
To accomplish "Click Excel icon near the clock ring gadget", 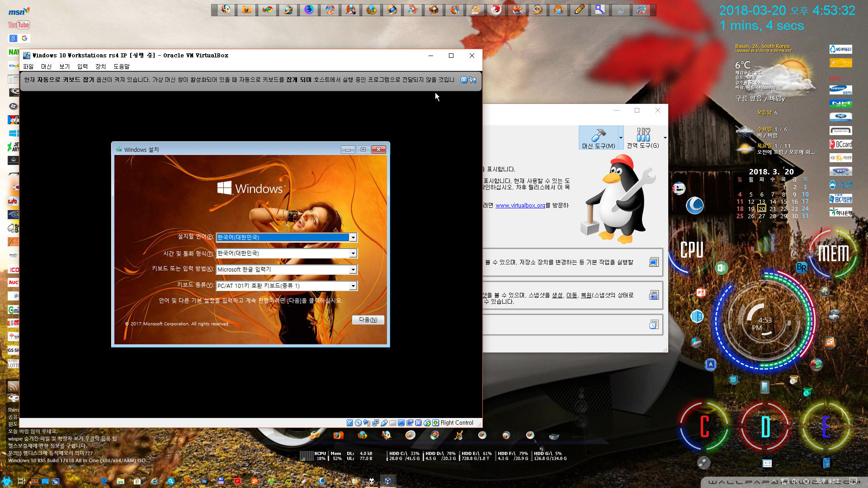I will [x=721, y=268].
